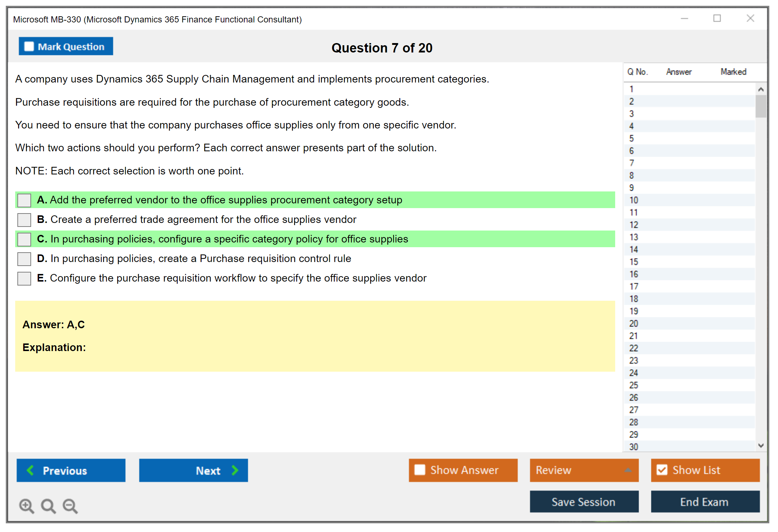This screenshot has height=532, width=778.
Task: Uncheck the Show List option
Action: point(662,470)
